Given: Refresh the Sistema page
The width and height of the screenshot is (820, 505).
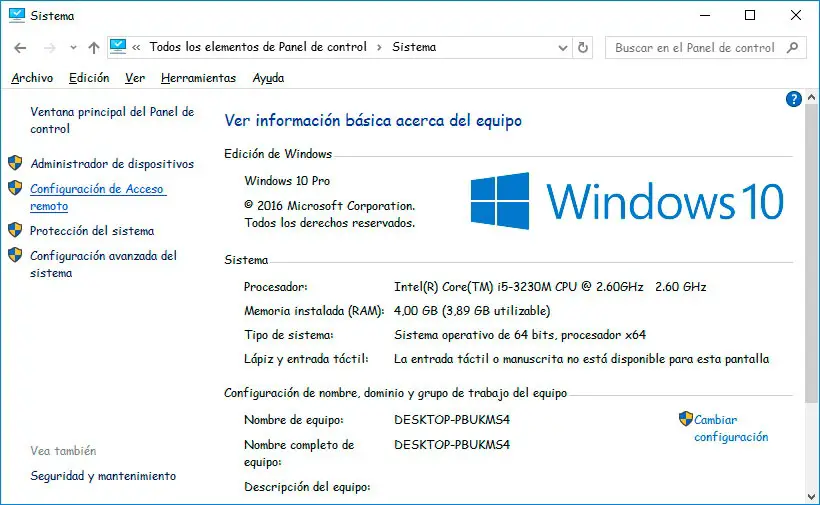Looking at the screenshot, I should pyautogui.click(x=583, y=48).
